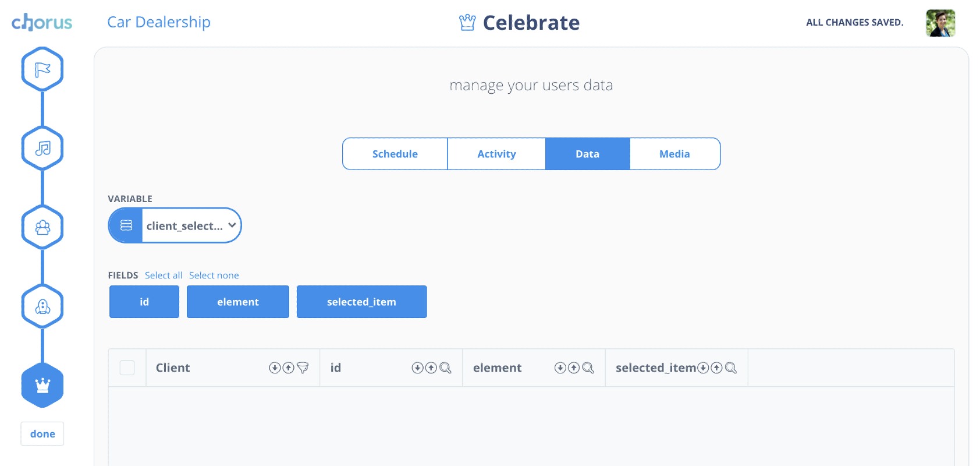Switch to the Media tab

click(674, 154)
